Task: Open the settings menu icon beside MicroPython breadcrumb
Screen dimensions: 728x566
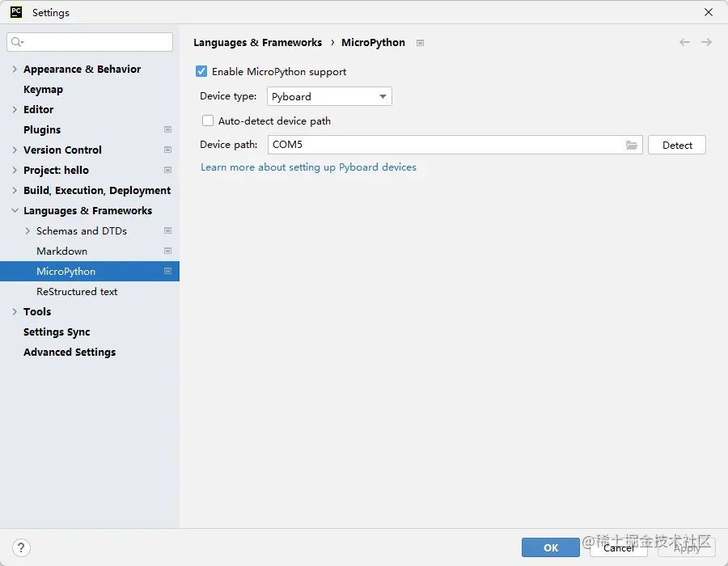Action: click(x=420, y=42)
